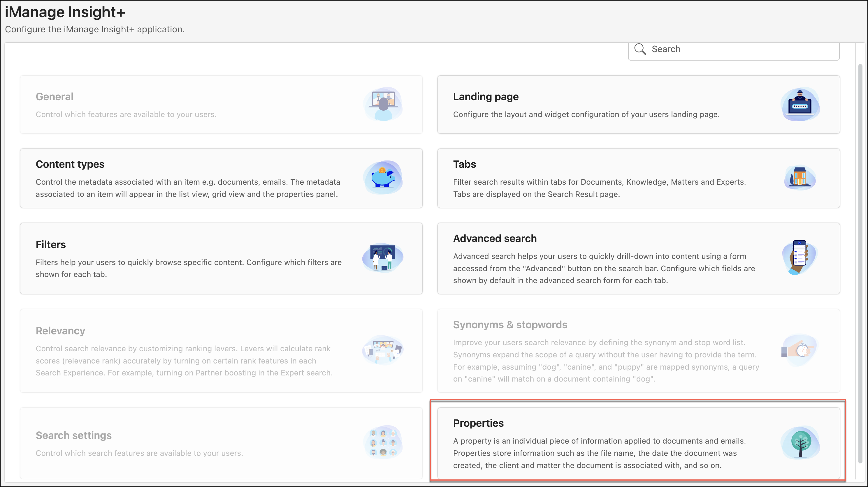Click the Tabs building illustration icon
This screenshot has height=487, width=868.
point(800,177)
